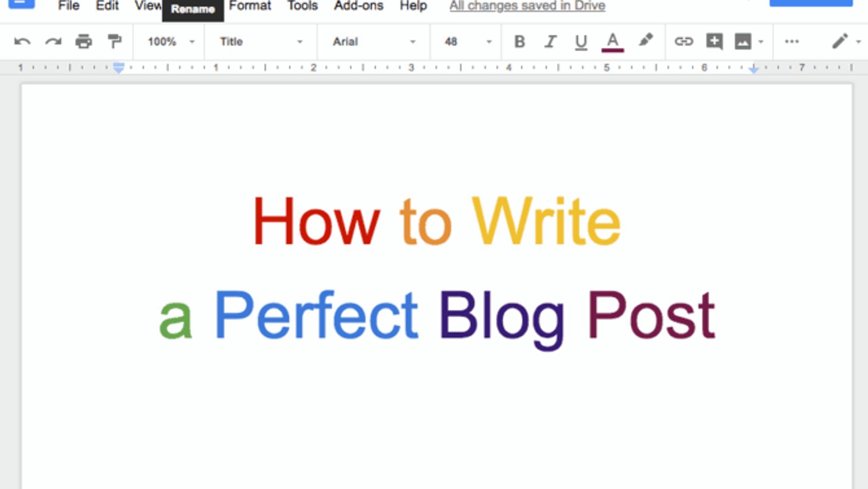The width and height of the screenshot is (868, 489).
Task: Click the Undo arrow icon
Action: point(22,41)
